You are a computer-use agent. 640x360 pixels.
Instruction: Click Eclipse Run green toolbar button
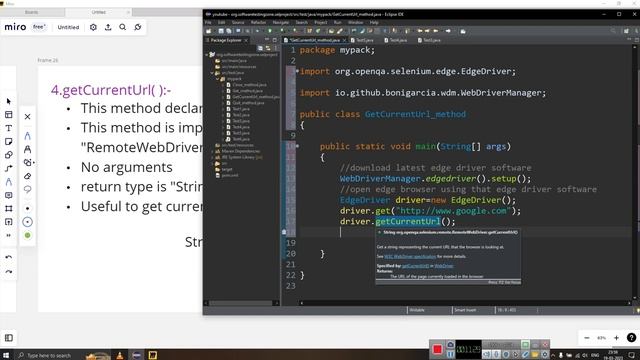pyautogui.click(x=270, y=31)
